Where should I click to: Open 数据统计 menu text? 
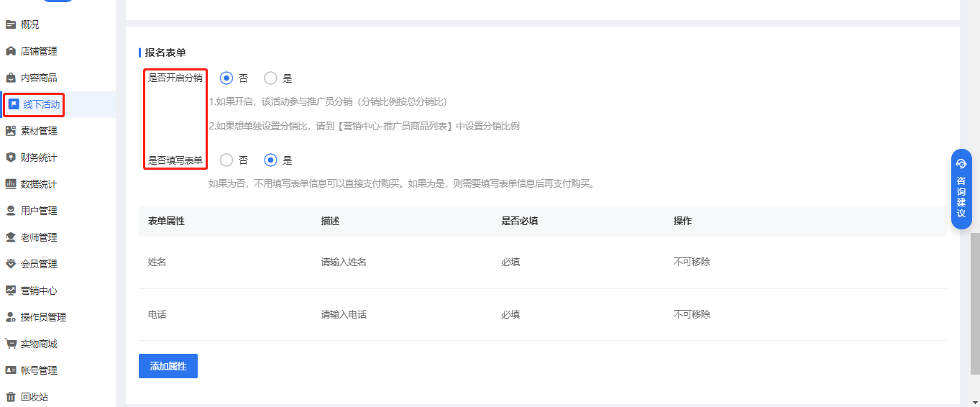[x=39, y=184]
